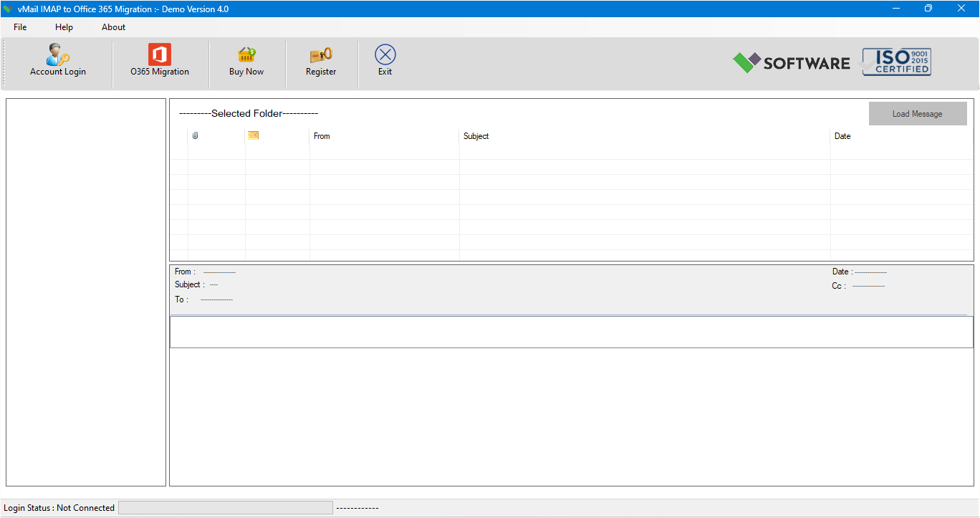
Task: Open the Help menu
Action: (64, 27)
